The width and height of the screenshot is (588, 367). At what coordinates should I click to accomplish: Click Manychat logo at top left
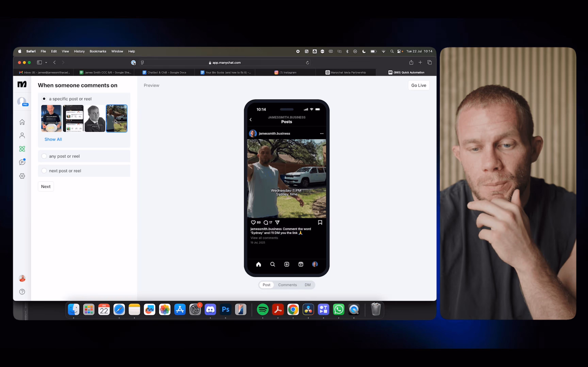[22, 84]
